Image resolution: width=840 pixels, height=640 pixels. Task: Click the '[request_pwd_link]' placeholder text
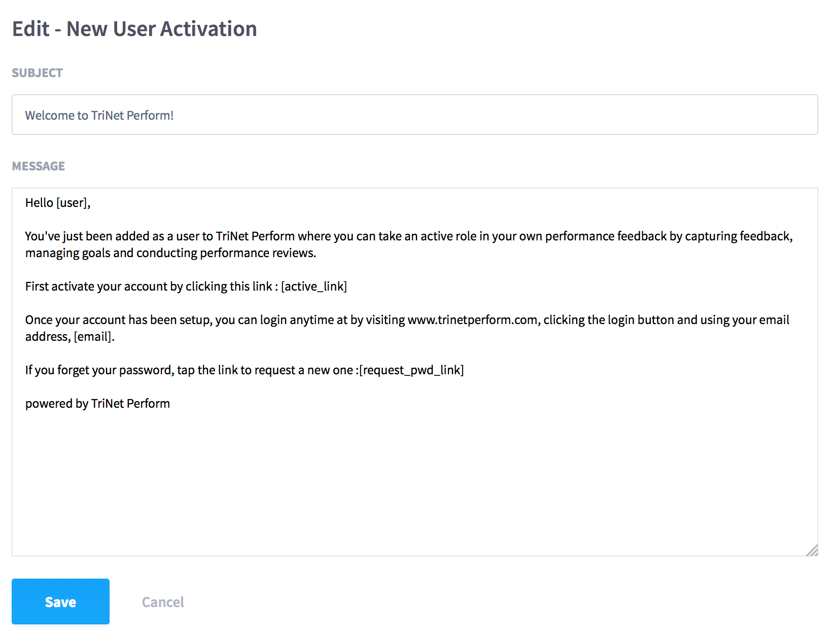coord(411,370)
